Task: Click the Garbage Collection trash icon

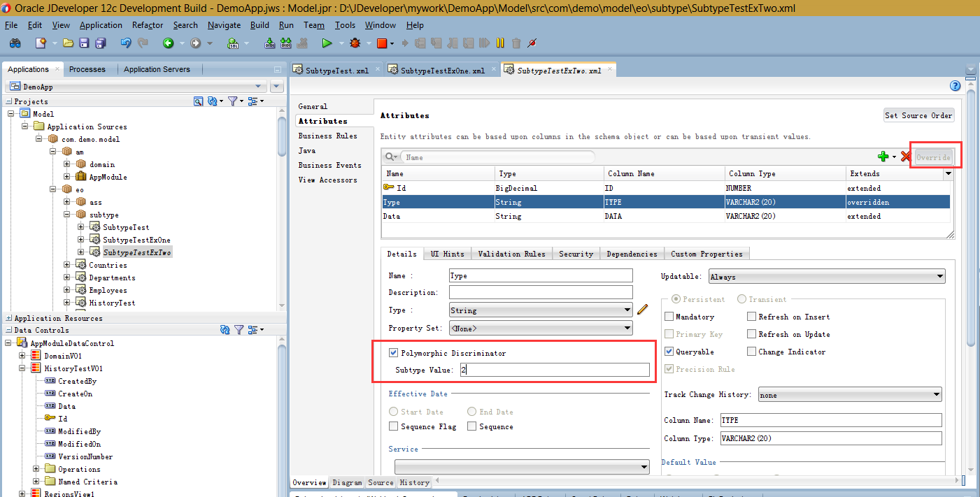Action: [x=516, y=43]
